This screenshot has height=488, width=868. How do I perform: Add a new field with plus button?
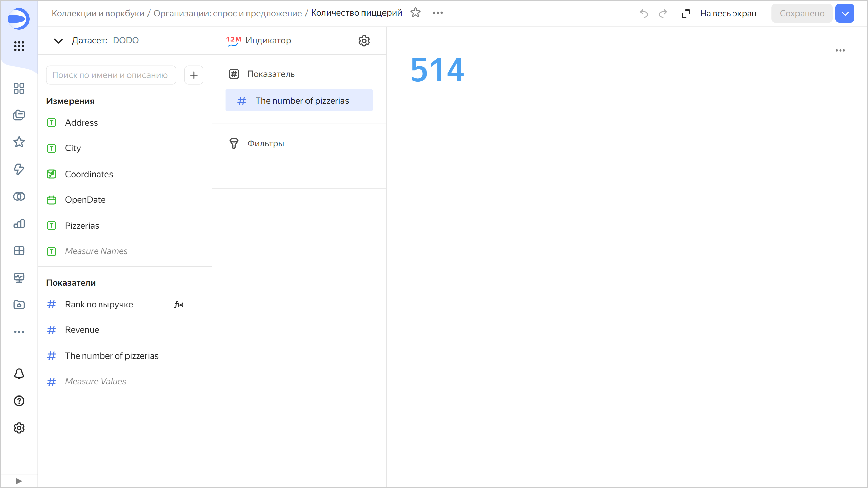[x=194, y=75]
